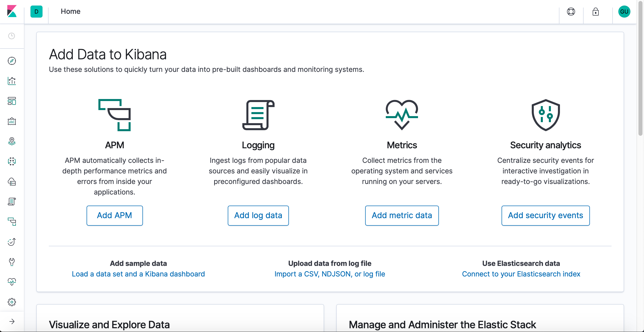Image resolution: width=644 pixels, height=332 pixels.
Task: Open the Dashboard sidebar icon
Action: (12, 101)
